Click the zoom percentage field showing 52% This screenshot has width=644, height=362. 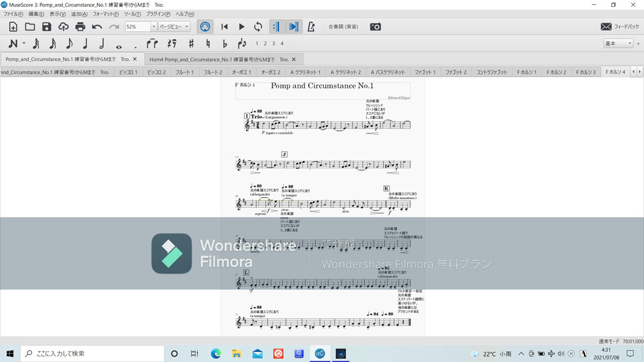(138, 27)
